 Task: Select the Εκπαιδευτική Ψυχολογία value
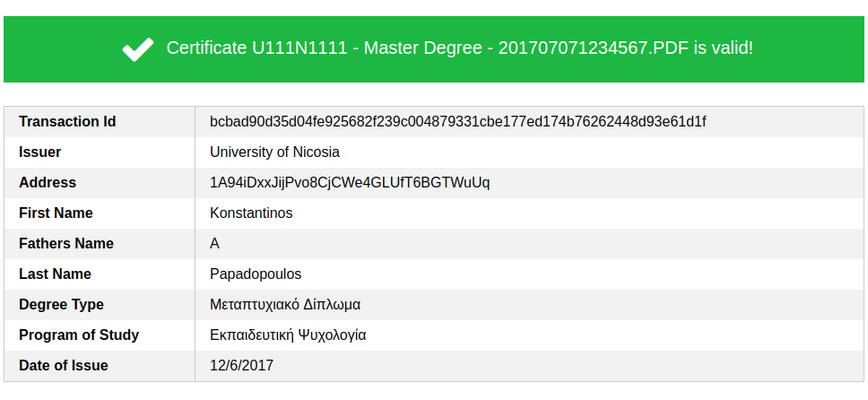coord(288,335)
